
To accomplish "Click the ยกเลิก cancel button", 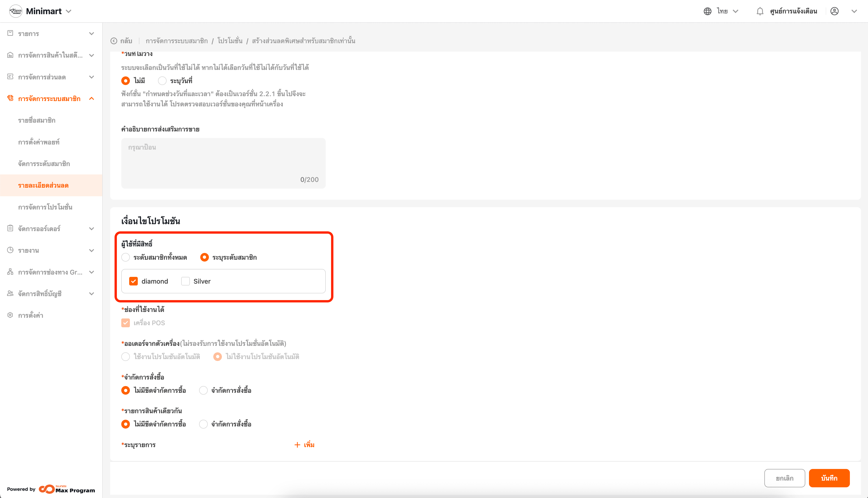I will 784,478.
